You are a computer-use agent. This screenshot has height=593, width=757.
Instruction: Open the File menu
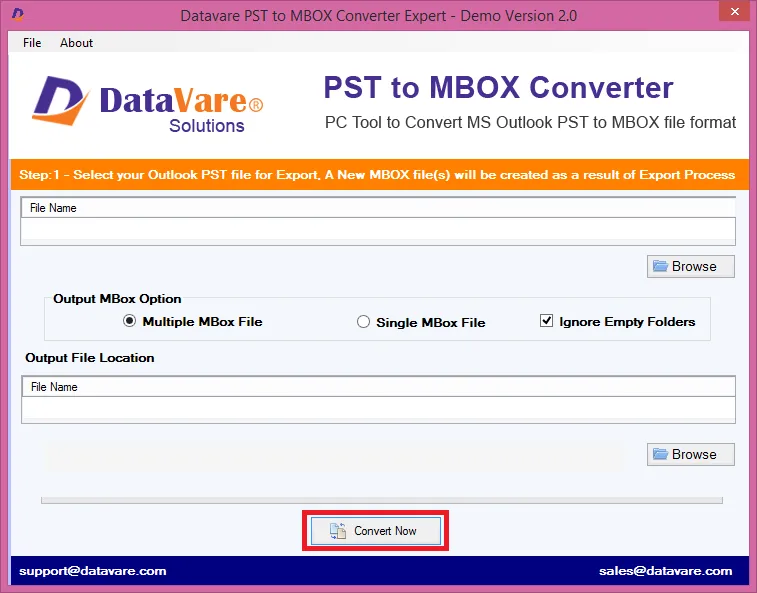32,42
